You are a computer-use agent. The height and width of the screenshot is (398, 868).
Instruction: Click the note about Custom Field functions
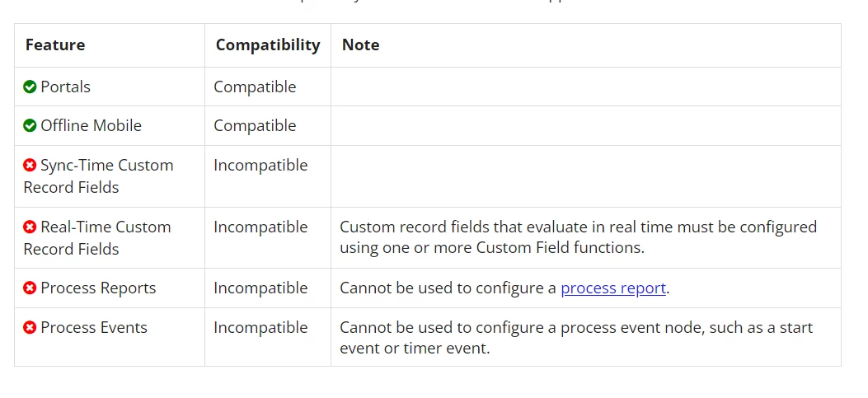(x=578, y=237)
